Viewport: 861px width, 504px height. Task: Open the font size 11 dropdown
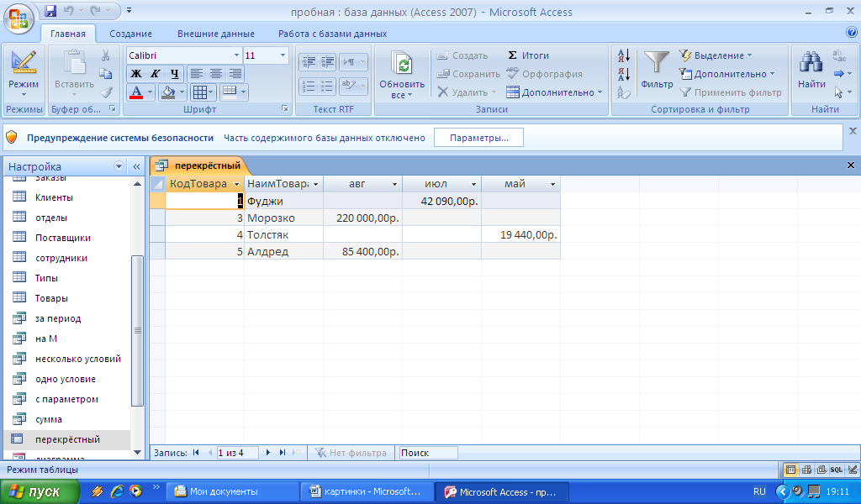pos(283,55)
